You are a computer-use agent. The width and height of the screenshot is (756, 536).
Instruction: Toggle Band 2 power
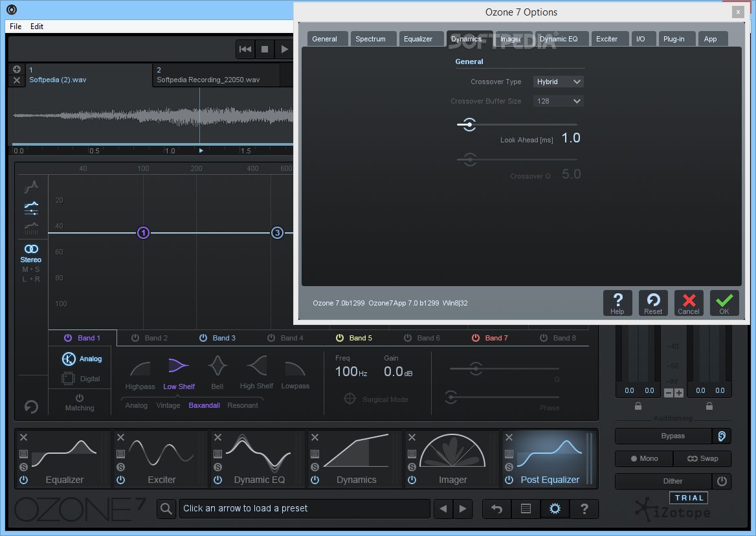(135, 338)
